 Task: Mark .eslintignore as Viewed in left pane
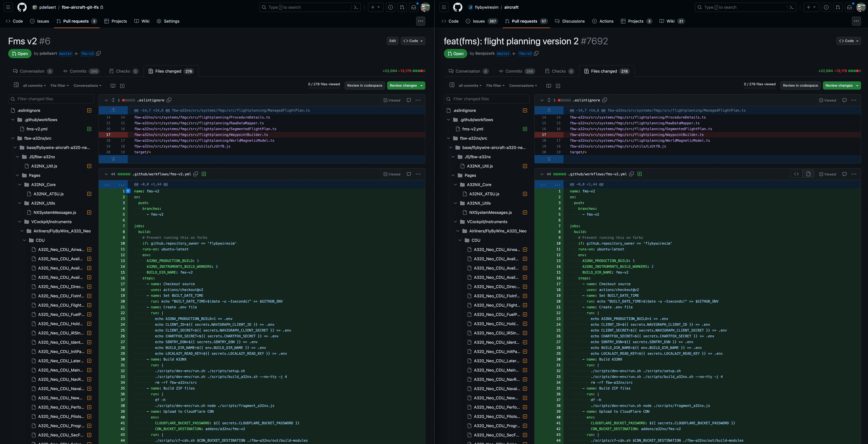click(385, 100)
